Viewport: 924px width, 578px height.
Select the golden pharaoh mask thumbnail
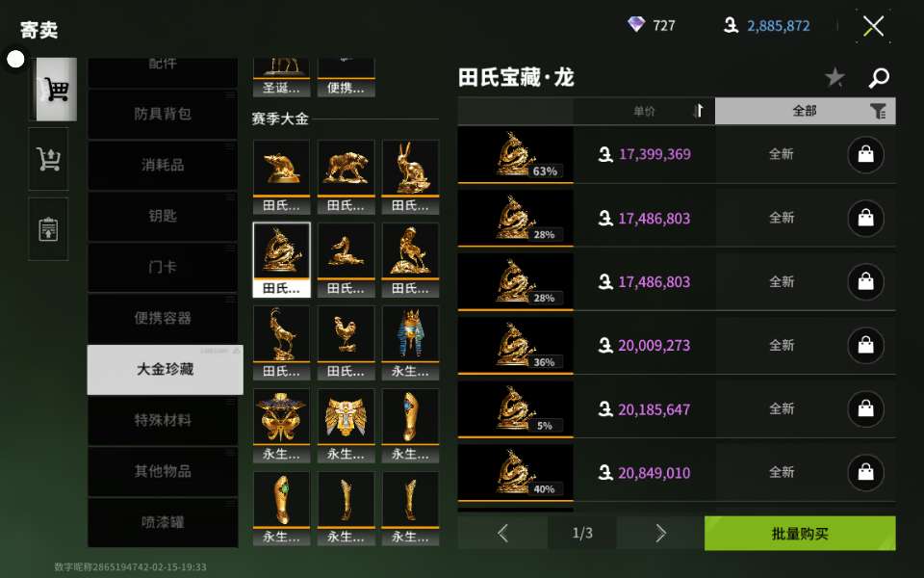tap(410, 343)
